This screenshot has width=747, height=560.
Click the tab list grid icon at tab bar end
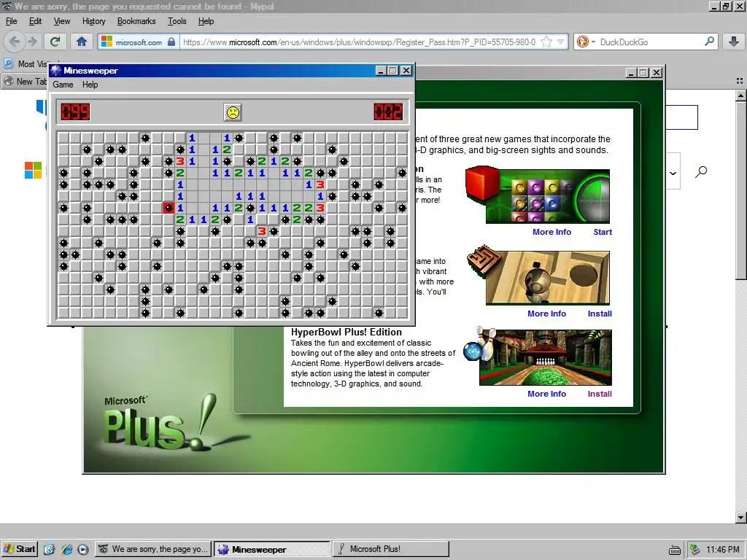click(x=740, y=81)
